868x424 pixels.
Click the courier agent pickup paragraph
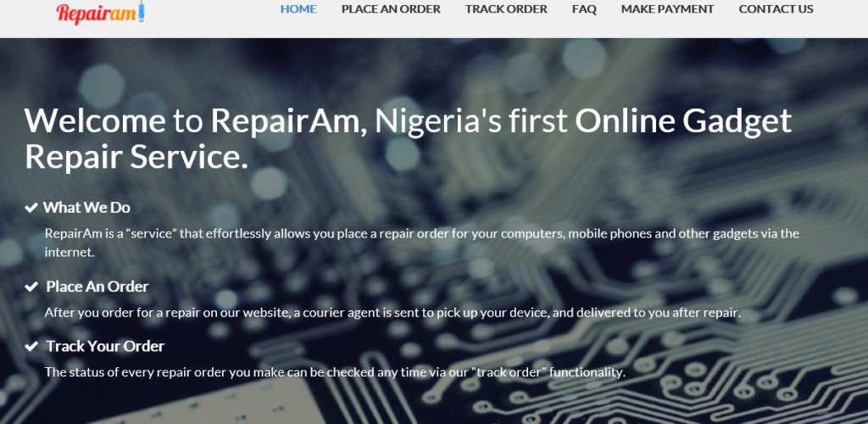[x=392, y=313]
